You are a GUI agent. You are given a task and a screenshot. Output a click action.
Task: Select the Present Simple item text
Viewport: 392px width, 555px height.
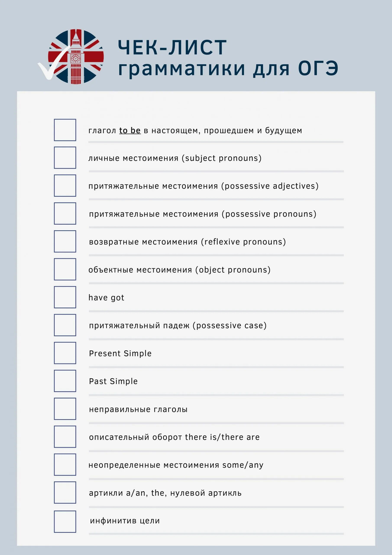pos(120,353)
